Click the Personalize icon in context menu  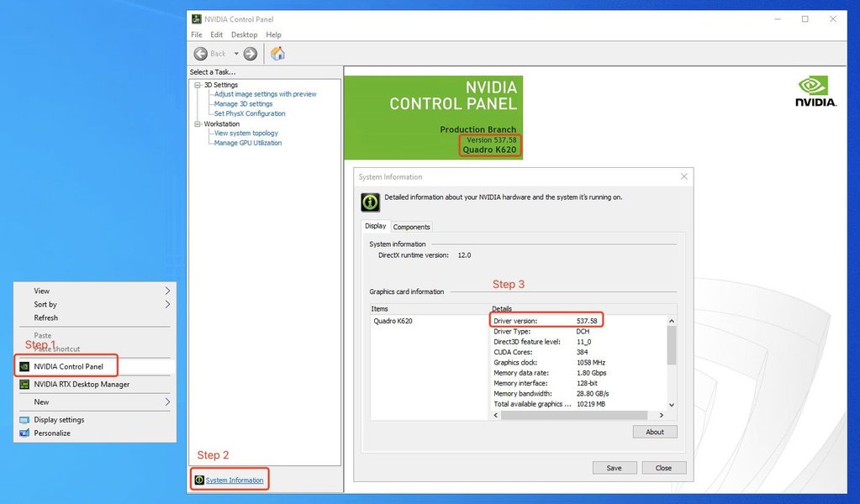(x=24, y=433)
